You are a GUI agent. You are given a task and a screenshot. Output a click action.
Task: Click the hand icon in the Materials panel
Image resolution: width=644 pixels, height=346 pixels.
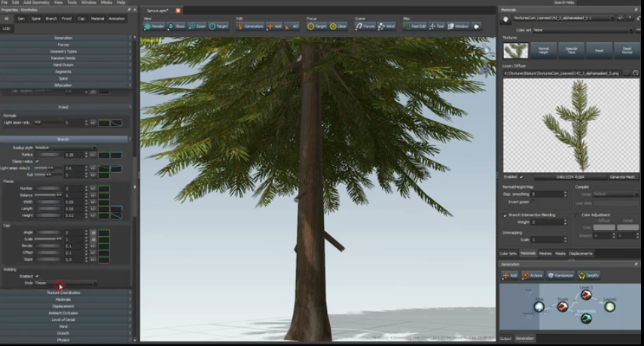505,19
